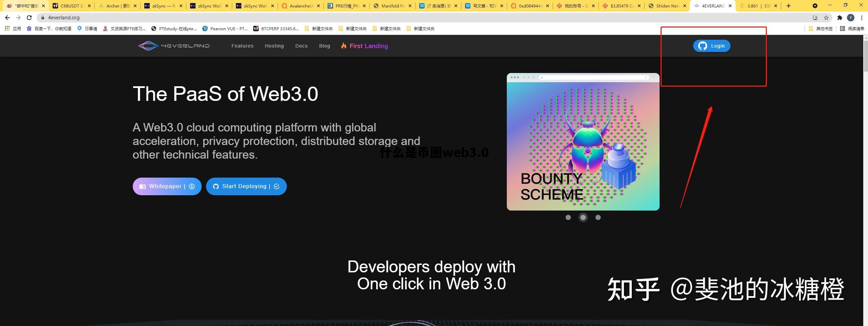Select the second carousel dot

(x=583, y=217)
